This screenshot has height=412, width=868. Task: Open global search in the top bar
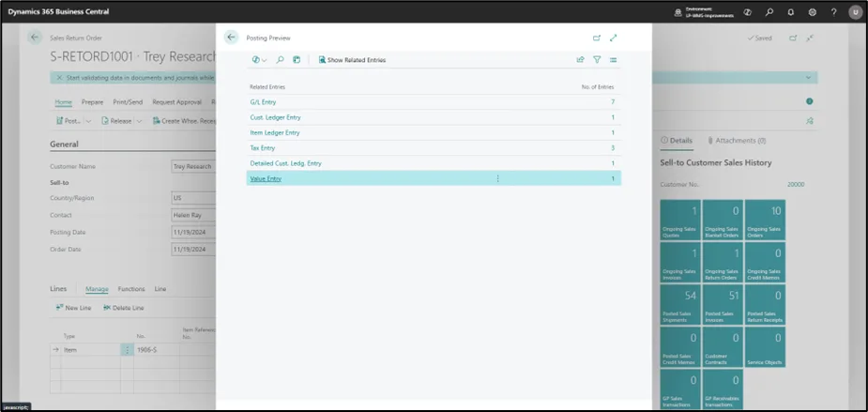click(769, 12)
